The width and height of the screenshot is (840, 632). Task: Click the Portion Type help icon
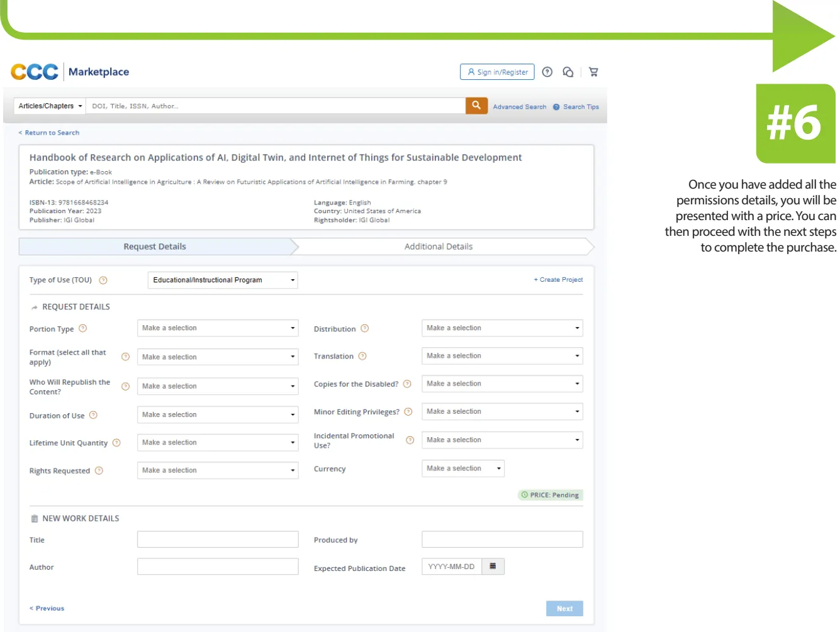click(x=83, y=328)
